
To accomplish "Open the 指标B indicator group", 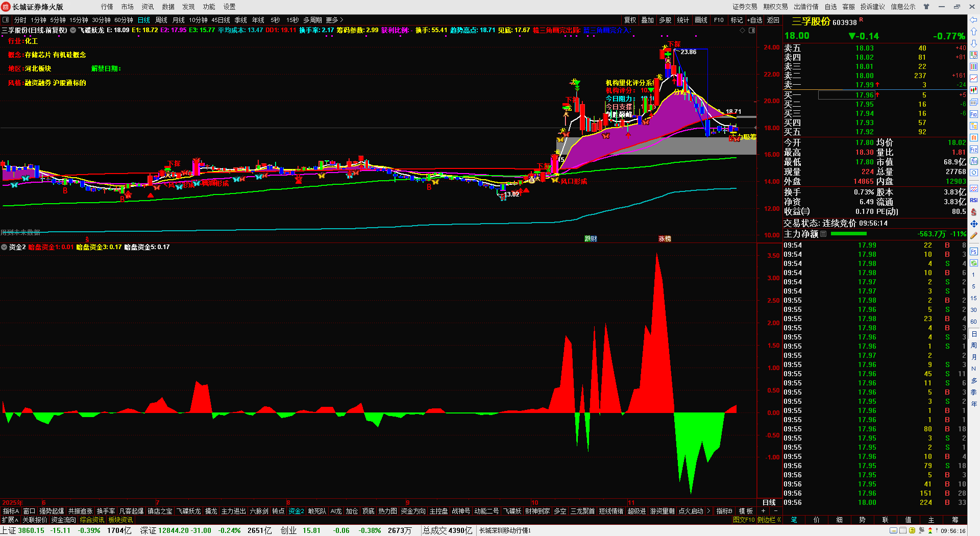I will (724, 511).
